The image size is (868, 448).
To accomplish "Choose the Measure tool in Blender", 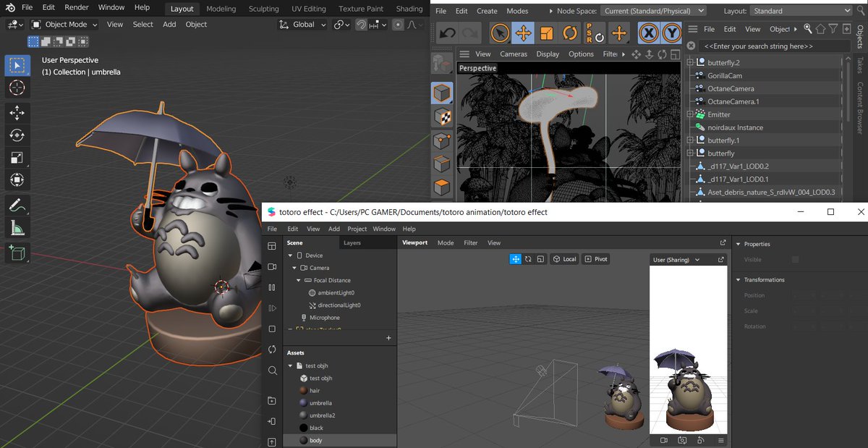I will pos(17,229).
